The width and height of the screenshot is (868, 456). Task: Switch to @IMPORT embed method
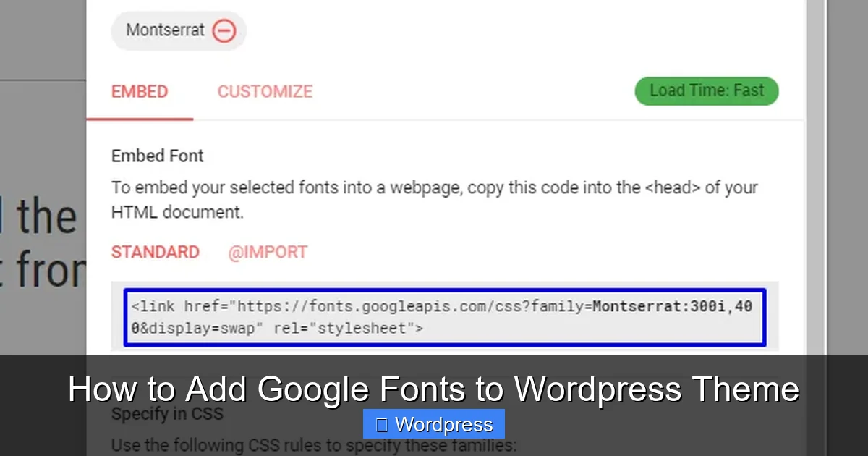267,252
